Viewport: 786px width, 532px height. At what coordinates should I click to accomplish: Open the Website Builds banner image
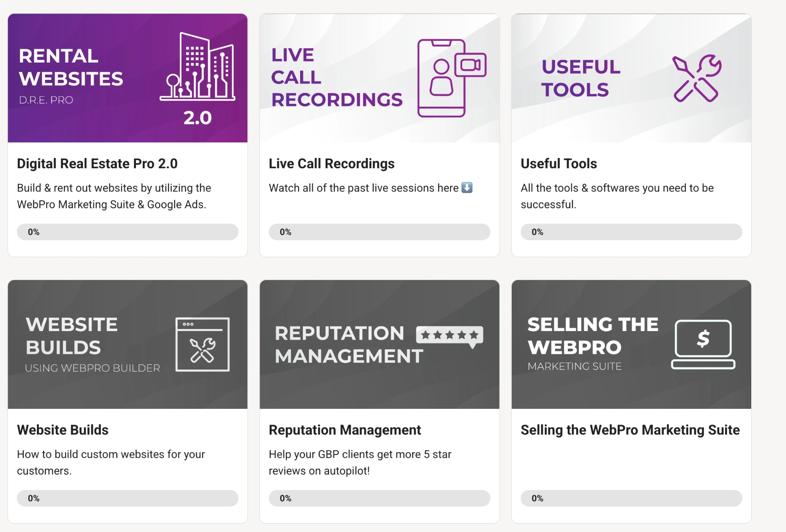[128, 344]
